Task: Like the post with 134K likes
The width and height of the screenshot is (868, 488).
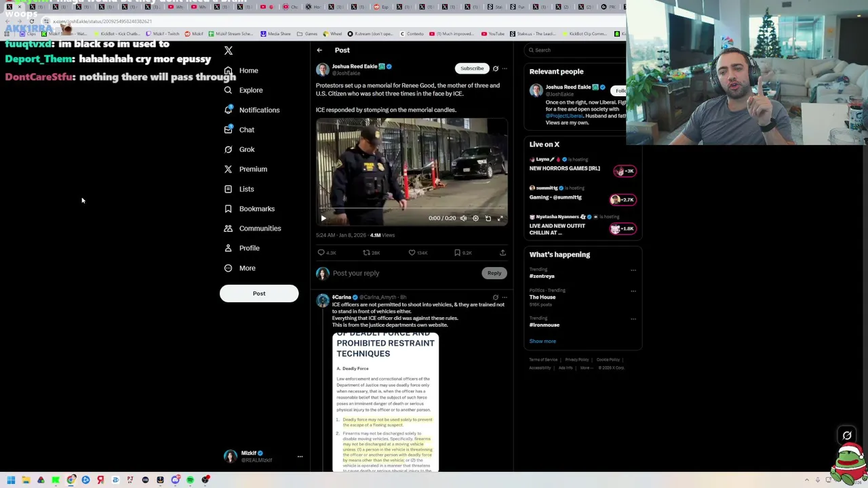Action: coord(418,253)
